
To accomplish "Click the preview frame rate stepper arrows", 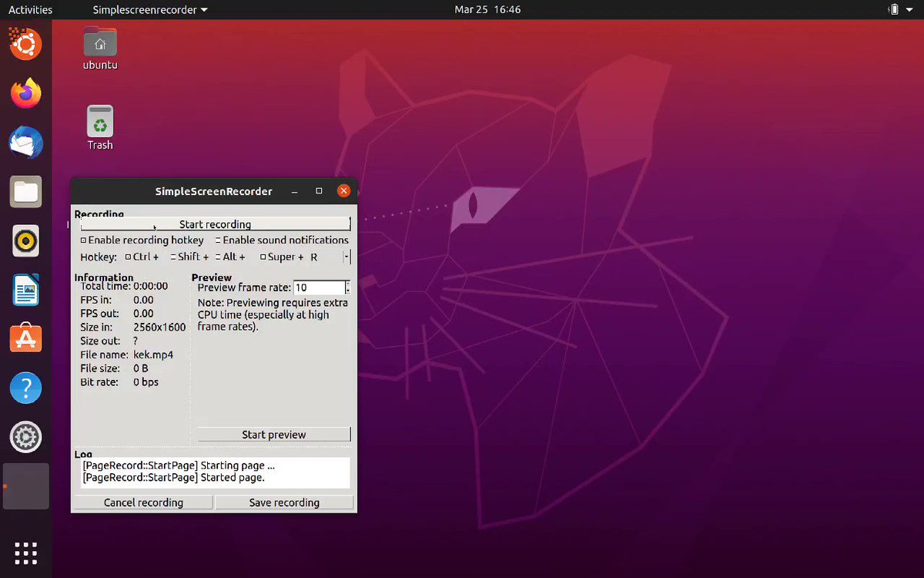I will (x=347, y=287).
